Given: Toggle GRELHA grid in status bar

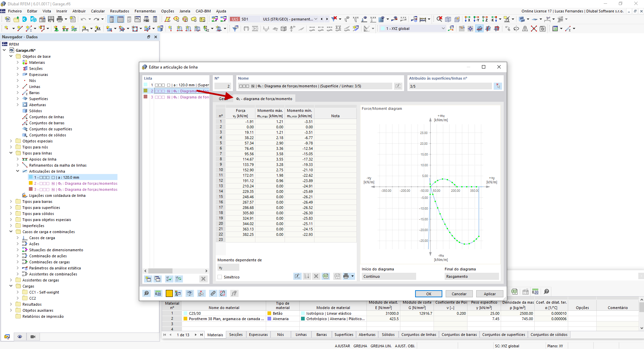Looking at the screenshot, I should tap(360, 346).
